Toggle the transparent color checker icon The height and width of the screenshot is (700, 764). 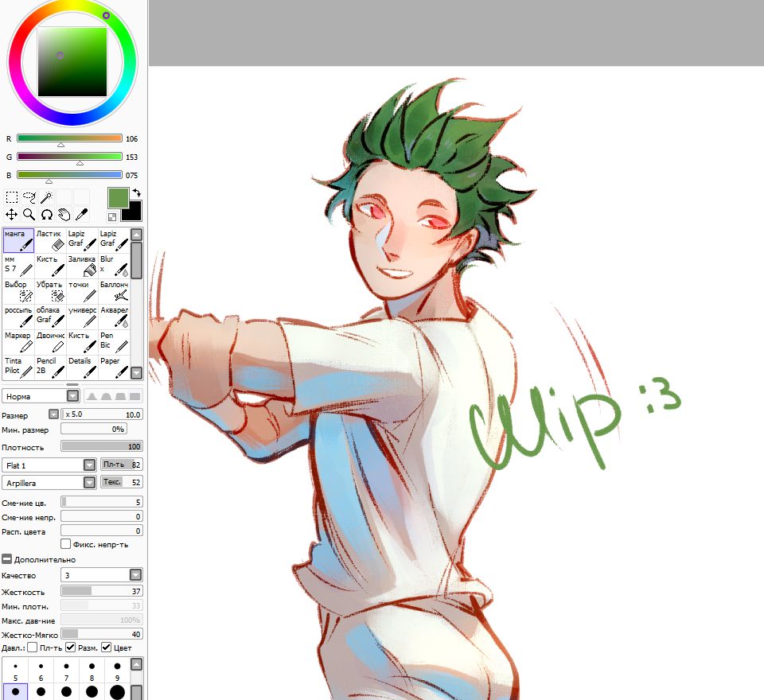112,217
